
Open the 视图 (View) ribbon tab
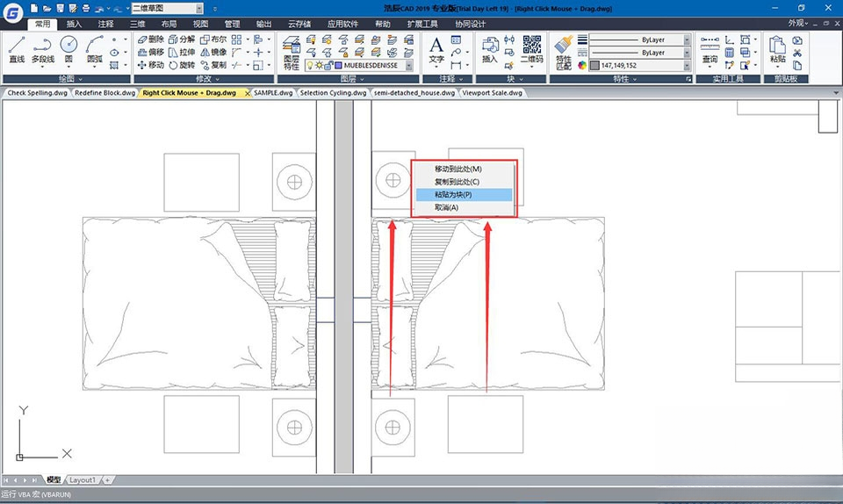[x=200, y=25]
